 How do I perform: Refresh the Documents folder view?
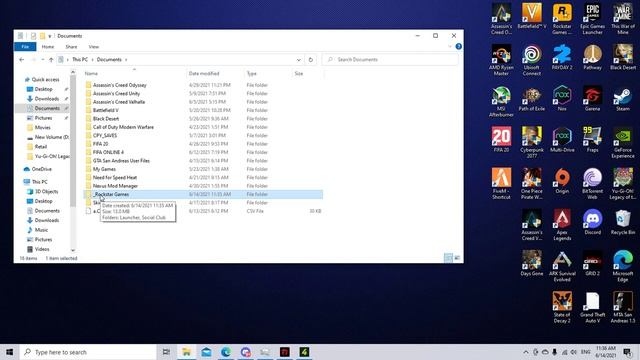point(311,60)
